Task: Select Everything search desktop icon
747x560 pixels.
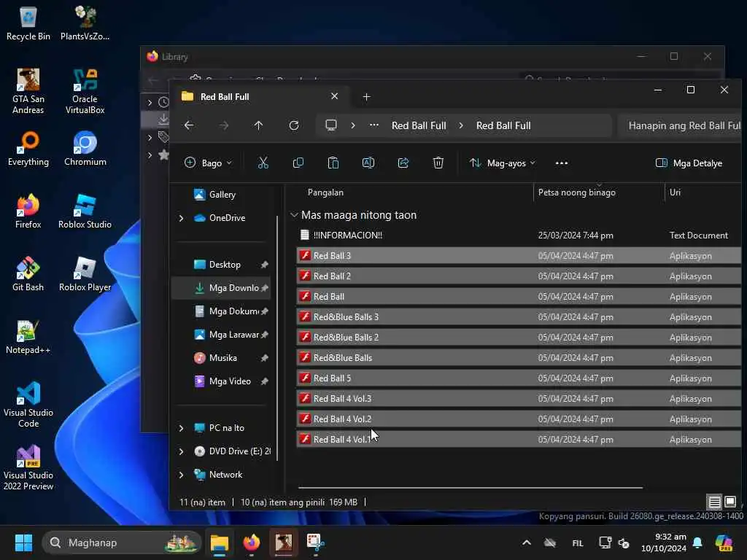Action: click(28, 149)
